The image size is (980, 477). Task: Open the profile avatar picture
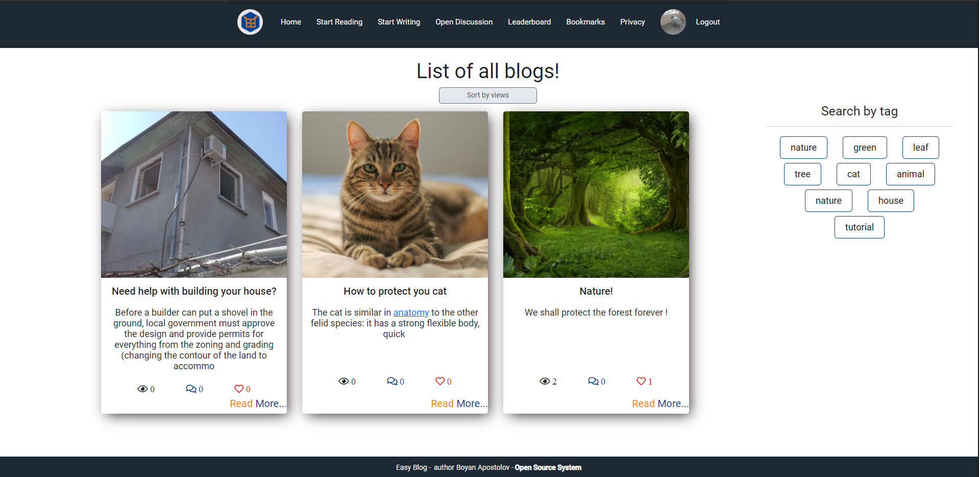point(673,22)
